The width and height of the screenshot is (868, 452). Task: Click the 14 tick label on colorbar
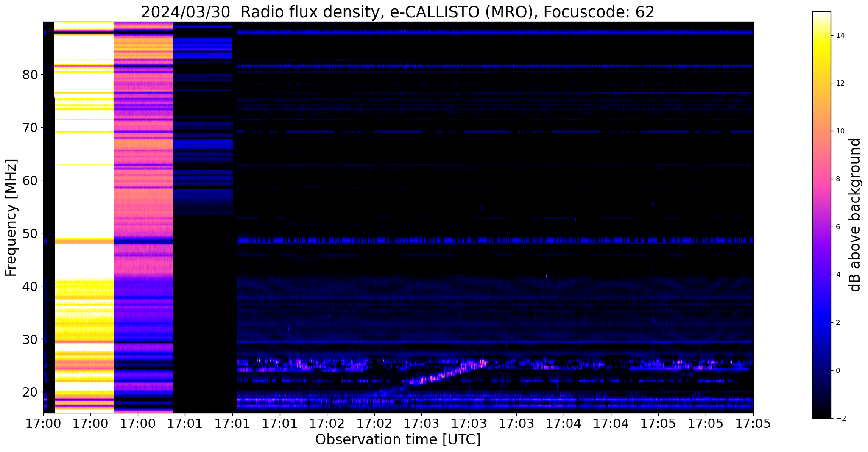(x=840, y=36)
